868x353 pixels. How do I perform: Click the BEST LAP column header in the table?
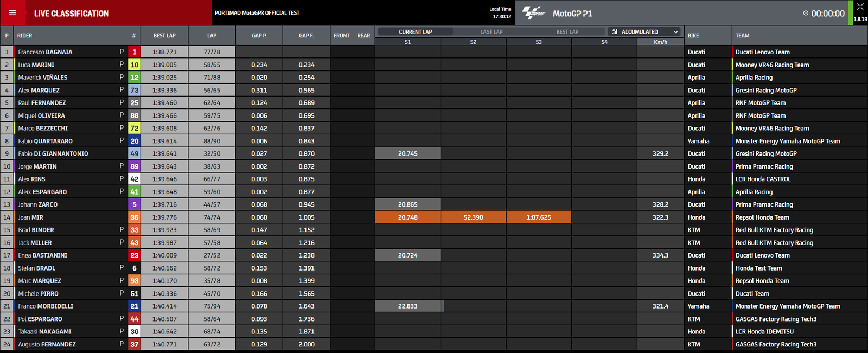click(164, 36)
